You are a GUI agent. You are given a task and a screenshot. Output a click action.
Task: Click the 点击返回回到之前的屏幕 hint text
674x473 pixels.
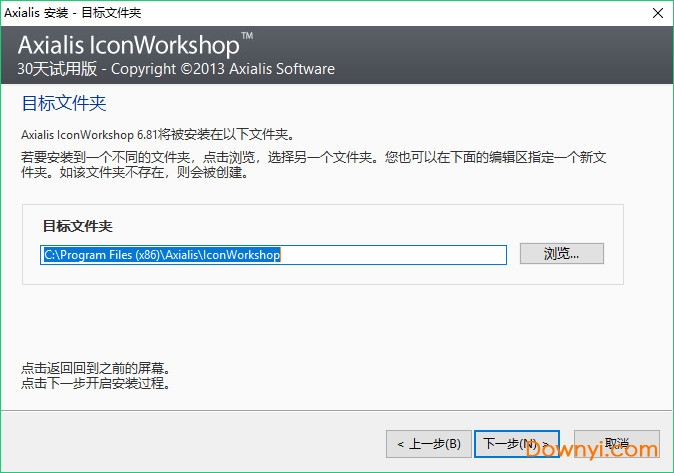click(97, 368)
